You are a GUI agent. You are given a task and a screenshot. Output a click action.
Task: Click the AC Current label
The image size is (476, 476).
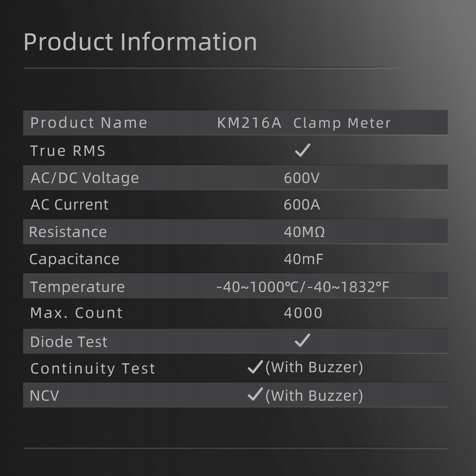69,204
